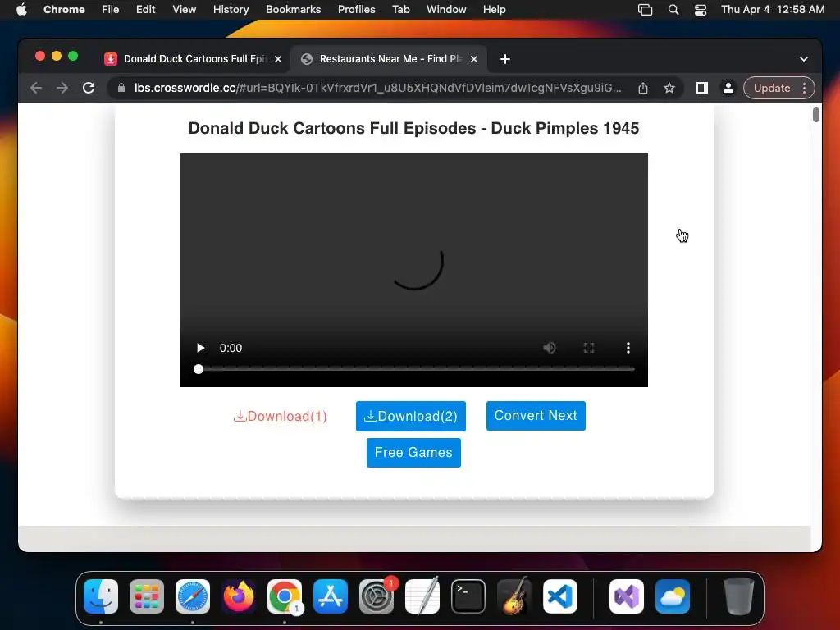Launch Terminal from the dock
The image size is (840, 630).
click(468, 596)
